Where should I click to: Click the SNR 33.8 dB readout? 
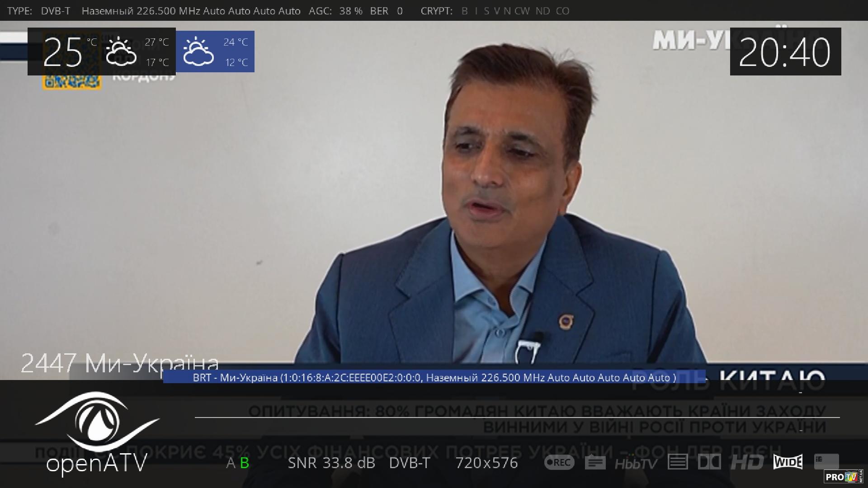coord(331,463)
